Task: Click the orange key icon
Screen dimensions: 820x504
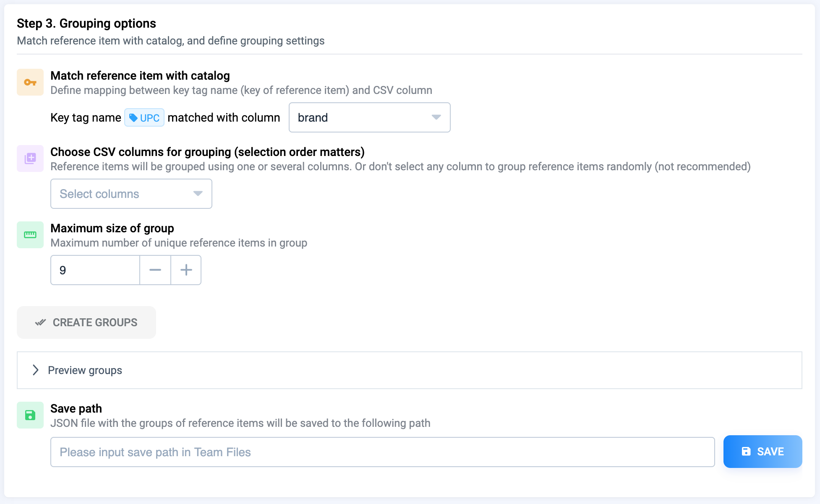Action: pos(30,82)
